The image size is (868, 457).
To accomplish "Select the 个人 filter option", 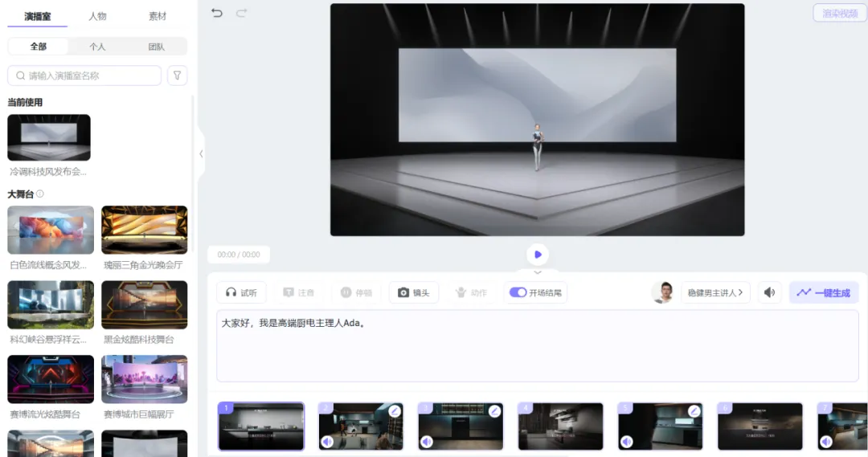I will pos(97,47).
